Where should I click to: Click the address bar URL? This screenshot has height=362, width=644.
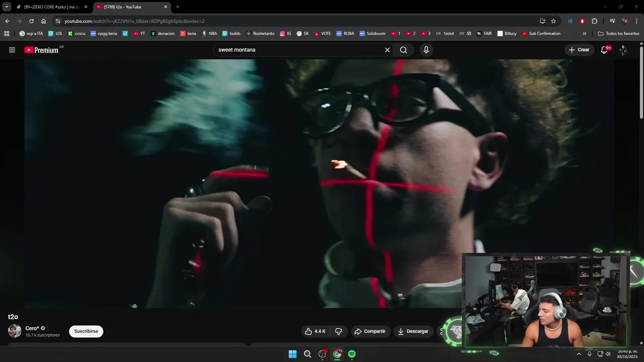pyautogui.click(x=134, y=21)
